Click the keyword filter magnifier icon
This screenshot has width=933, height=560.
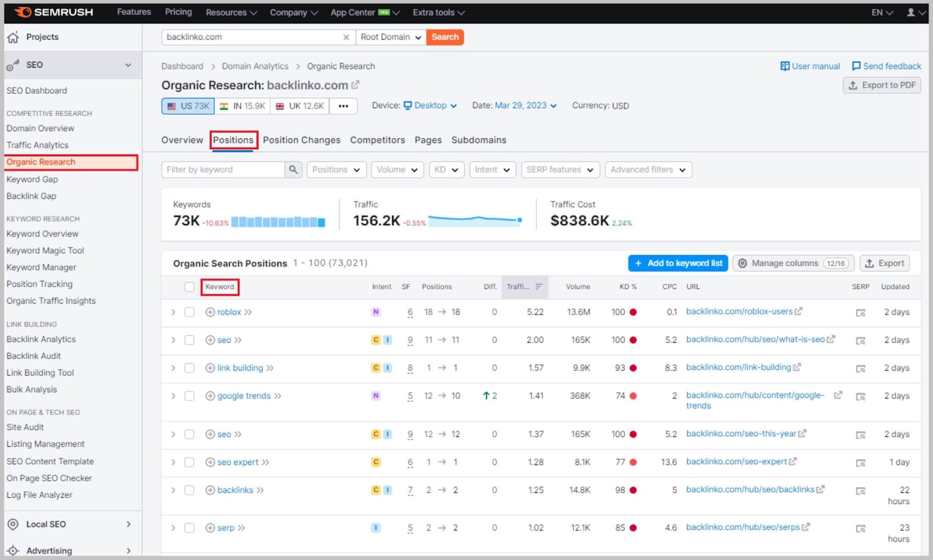(293, 170)
